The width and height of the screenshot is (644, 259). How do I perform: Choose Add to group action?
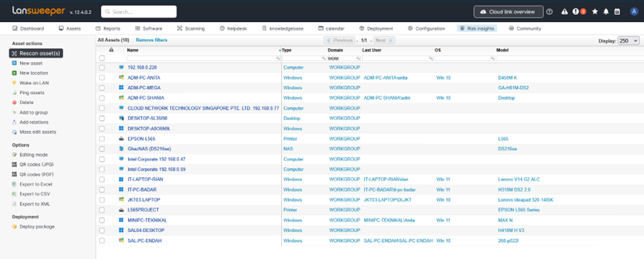(x=33, y=112)
